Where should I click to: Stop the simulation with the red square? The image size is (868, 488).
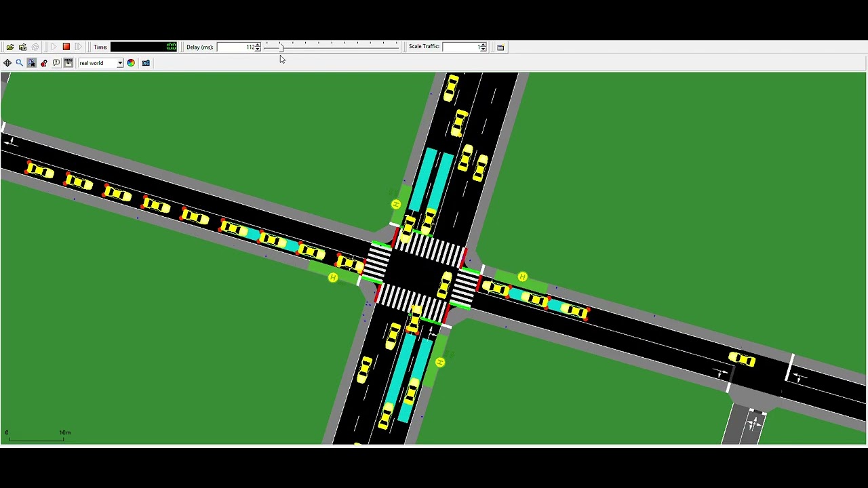[x=66, y=47]
